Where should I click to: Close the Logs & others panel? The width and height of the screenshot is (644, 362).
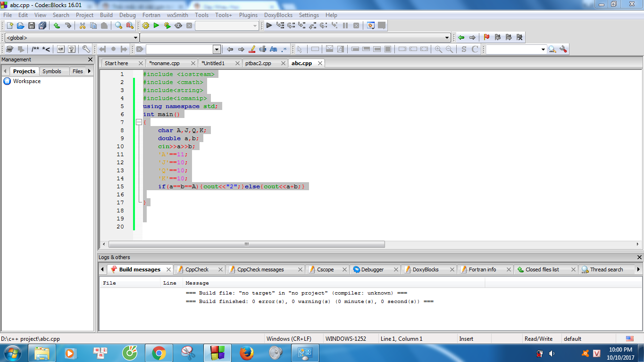(x=639, y=257)
